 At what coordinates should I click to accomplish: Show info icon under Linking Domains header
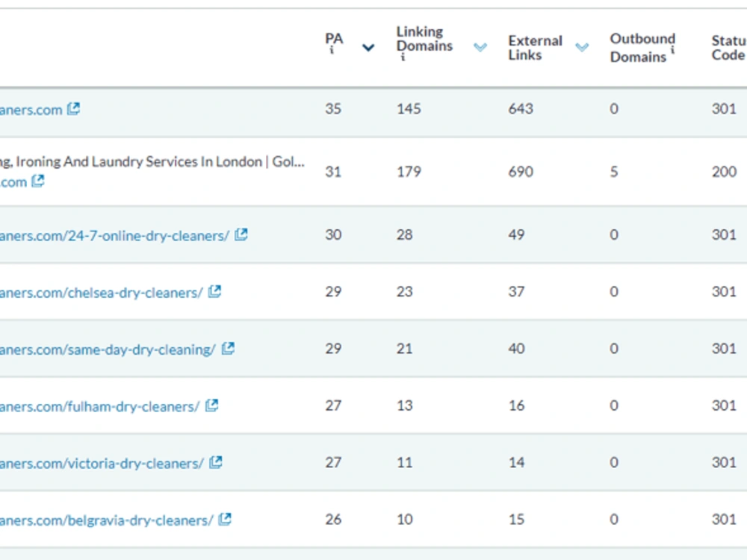403,57
